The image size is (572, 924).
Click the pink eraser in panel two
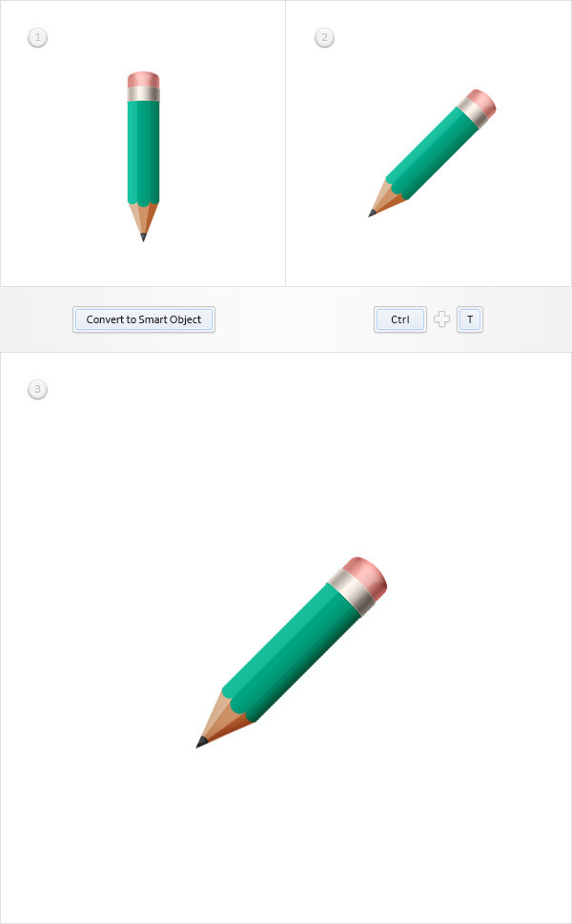tap(482, 103)
